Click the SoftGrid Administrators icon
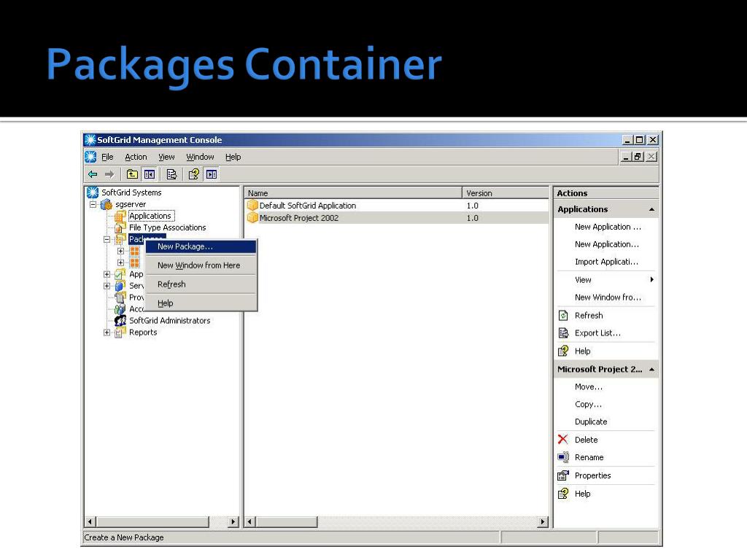Screen dimensions: 747x560 coord(120,321)
